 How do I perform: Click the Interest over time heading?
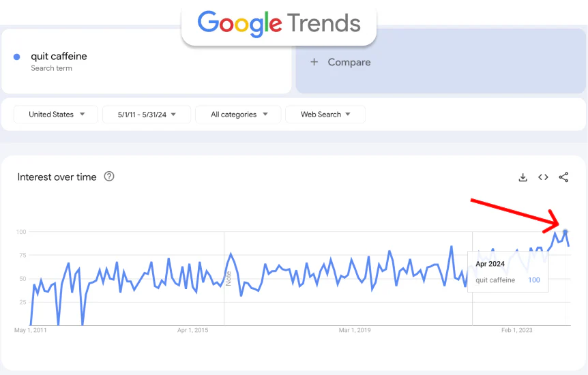pyautogui.click(x=57, y=177)
